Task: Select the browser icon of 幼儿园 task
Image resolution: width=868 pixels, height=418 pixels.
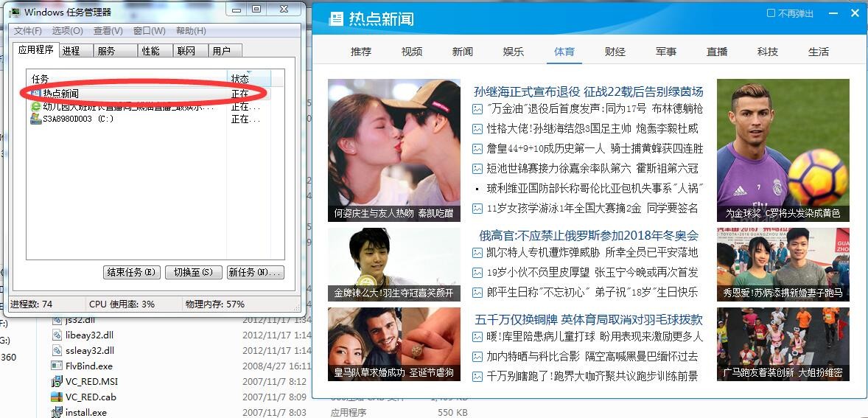Action: point(35,106)
